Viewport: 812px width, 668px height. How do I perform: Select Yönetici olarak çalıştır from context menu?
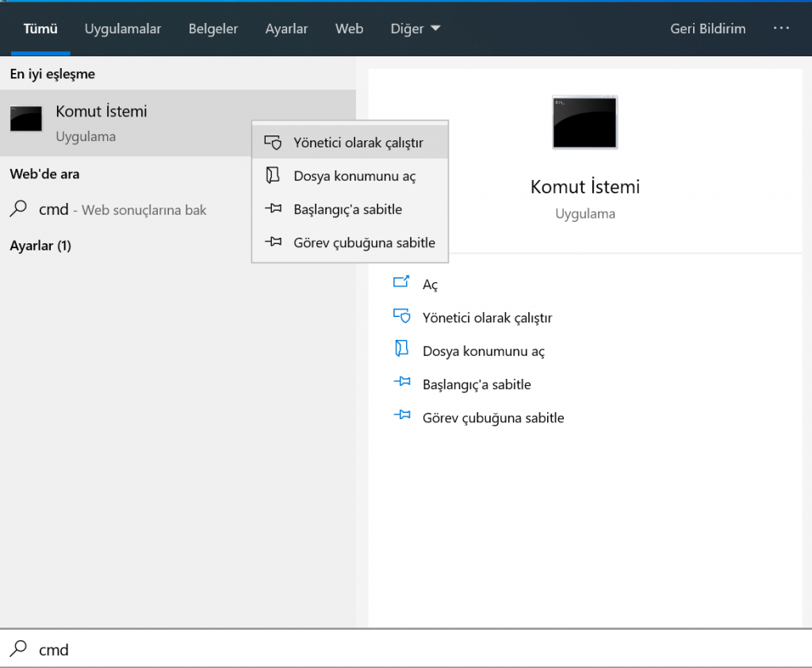[358, 143]
